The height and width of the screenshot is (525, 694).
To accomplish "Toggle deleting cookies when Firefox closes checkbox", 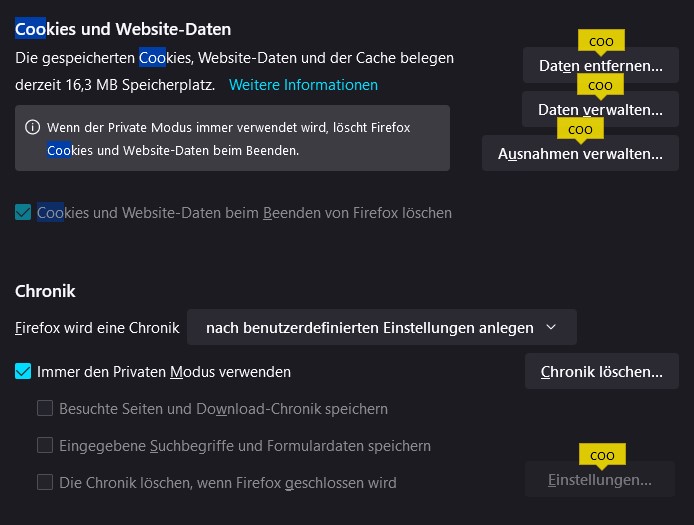I will [24, 212].
